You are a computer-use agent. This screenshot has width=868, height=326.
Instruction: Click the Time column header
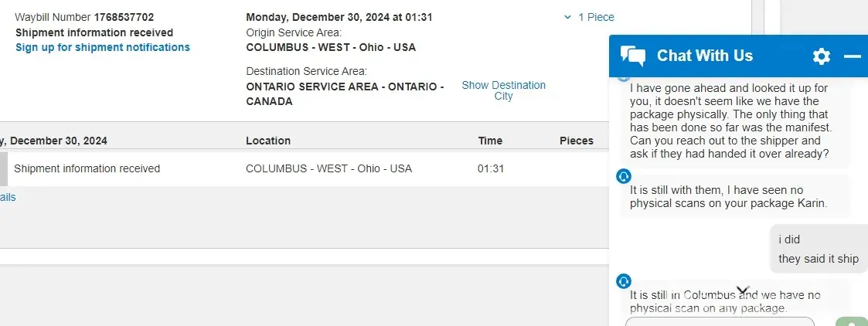(490, 141)
